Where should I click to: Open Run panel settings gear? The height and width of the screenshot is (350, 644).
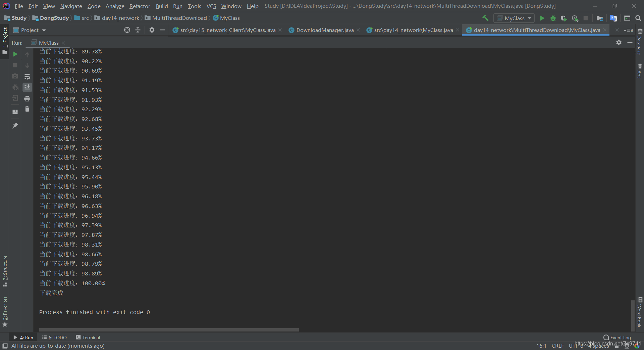pos(619,42)
